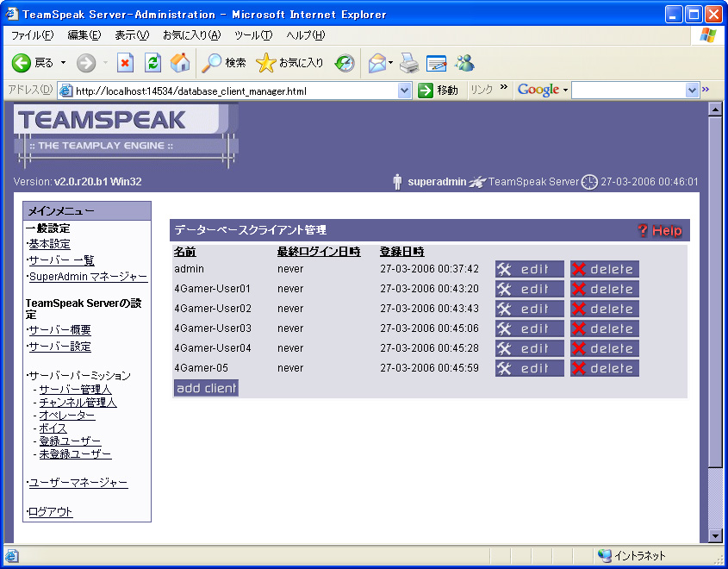Open the SuperAdmin マネージャー link
The height and width of the screenshot is (569, 728).
88,277
